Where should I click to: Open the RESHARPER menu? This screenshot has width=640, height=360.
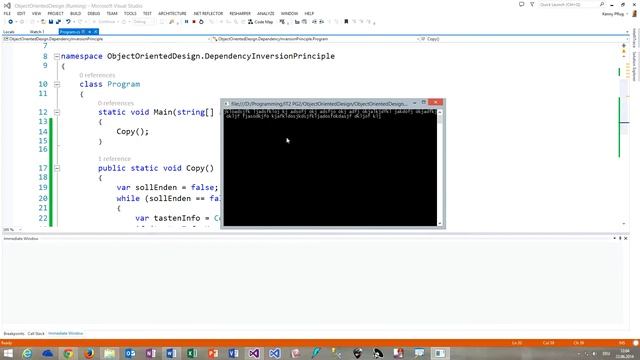click(x=240, y=13)
